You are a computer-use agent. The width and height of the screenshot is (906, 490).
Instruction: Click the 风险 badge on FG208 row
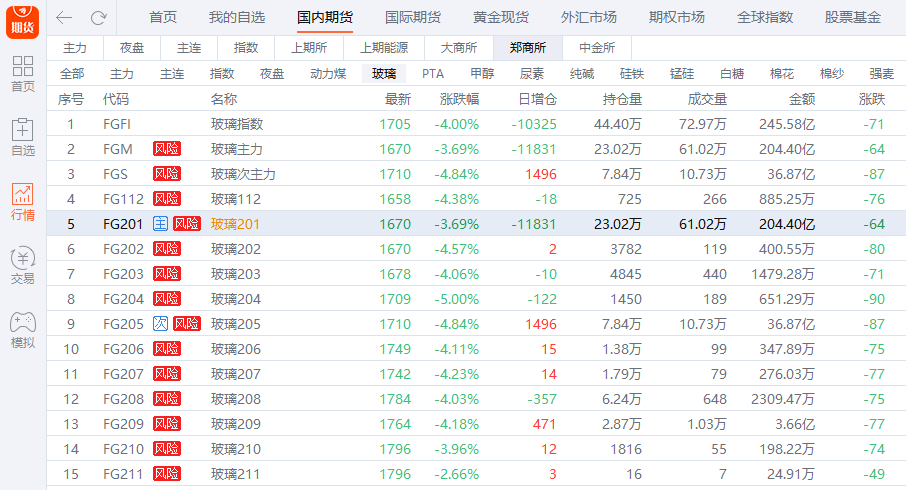(x=167, y=399)
